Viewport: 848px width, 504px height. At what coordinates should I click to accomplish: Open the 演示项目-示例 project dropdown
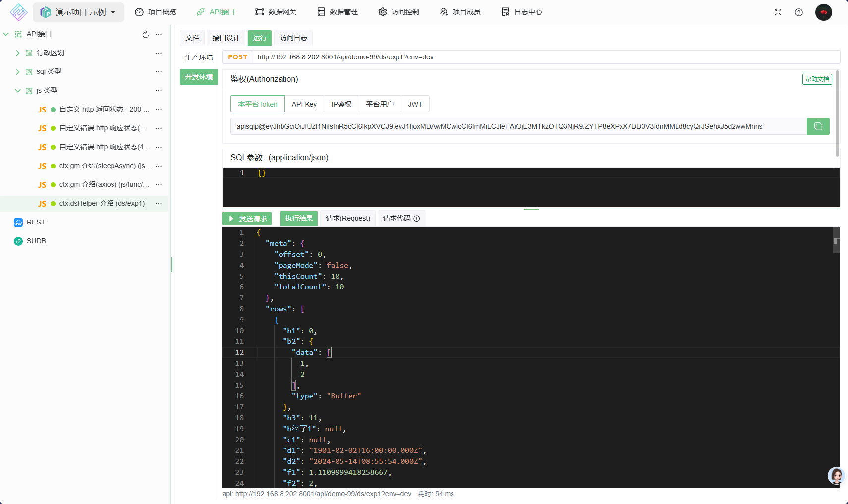[x=78, y=12]
